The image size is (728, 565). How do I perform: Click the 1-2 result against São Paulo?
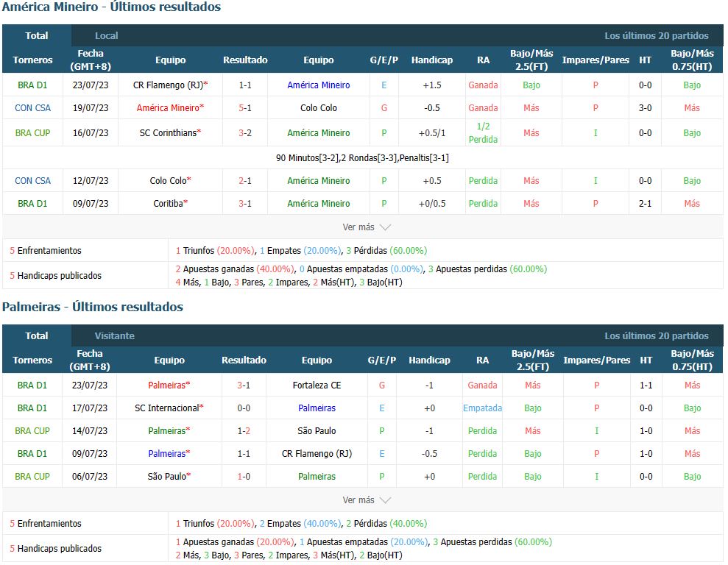244,430
